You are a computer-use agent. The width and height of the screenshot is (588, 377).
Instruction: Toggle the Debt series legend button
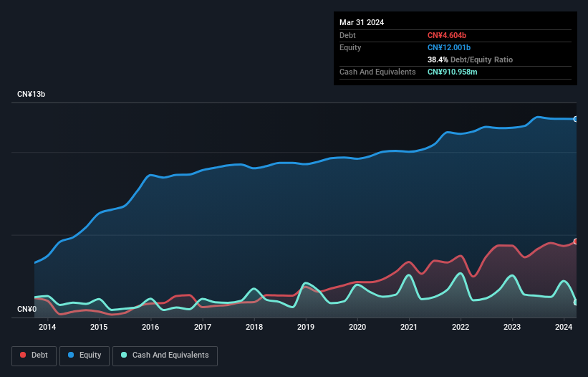[34, 355]
